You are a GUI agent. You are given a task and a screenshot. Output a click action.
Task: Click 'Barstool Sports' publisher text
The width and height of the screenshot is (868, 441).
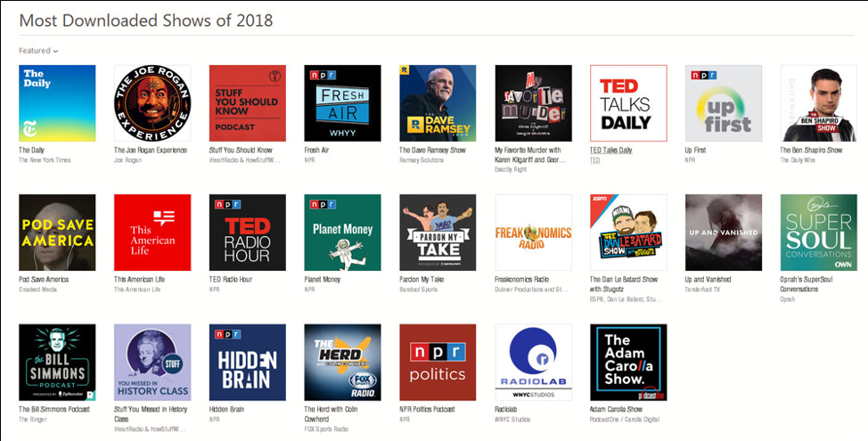coord(419,290)
